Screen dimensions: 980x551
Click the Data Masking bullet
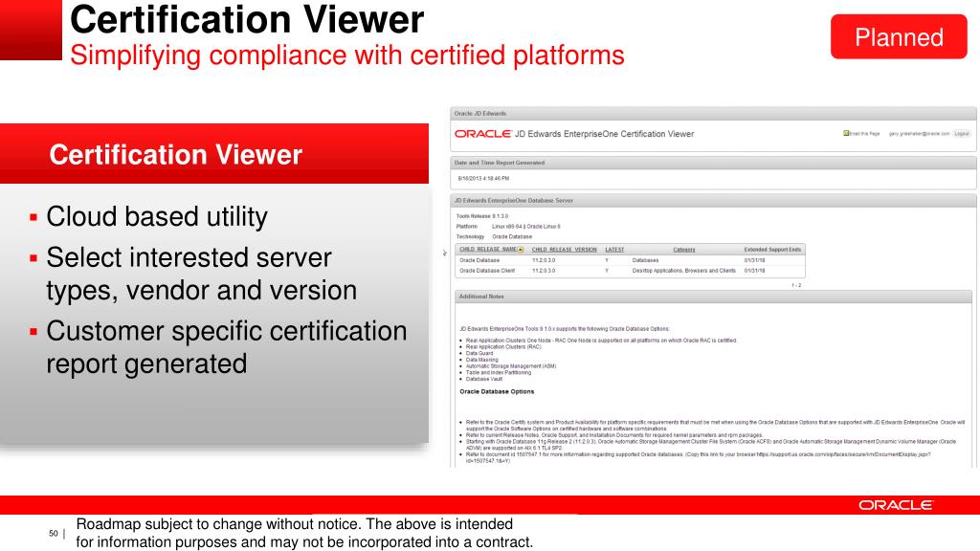tap(482, 360)
